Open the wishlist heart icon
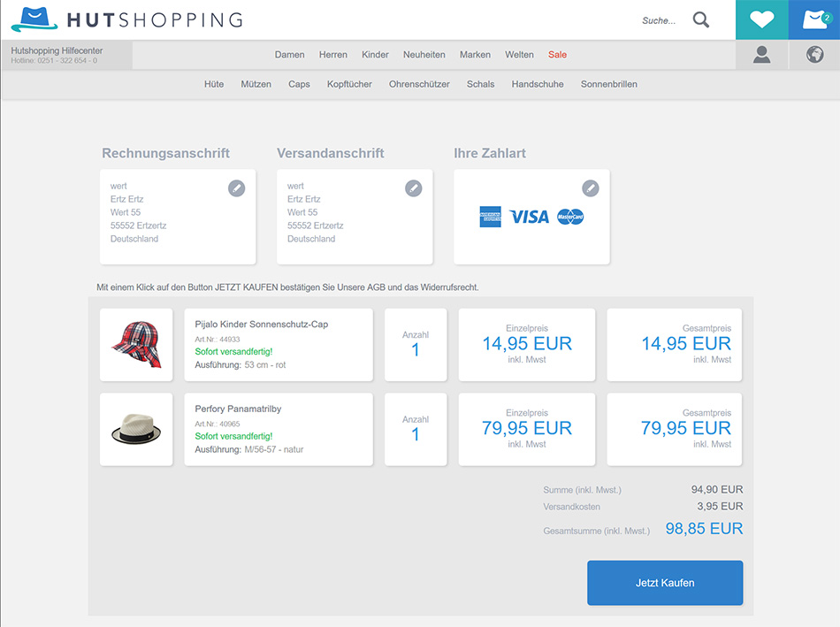 pyautogui.click(x=761, y=19)
